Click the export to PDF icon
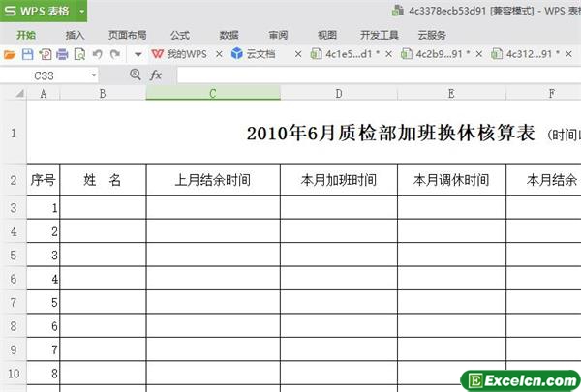This screenshot has height=392, width=581. click(46, 54)
